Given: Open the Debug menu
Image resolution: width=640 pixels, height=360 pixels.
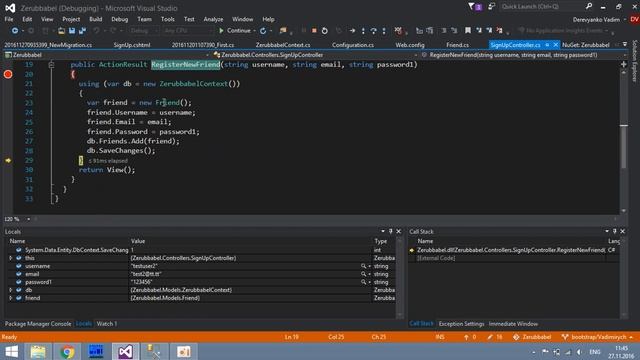Looking at the screenshot, I should coord(119,19).
